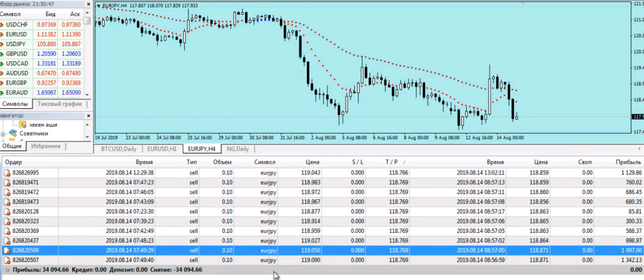Screen dimensions: 644x280
Task: Switch to the Избранное navigator tab
Action: [45, 146]
